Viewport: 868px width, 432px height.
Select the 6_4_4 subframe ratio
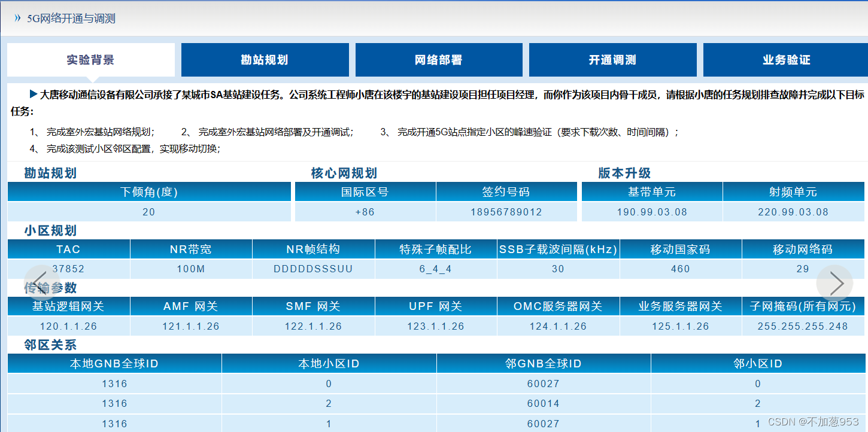(436, 269)
